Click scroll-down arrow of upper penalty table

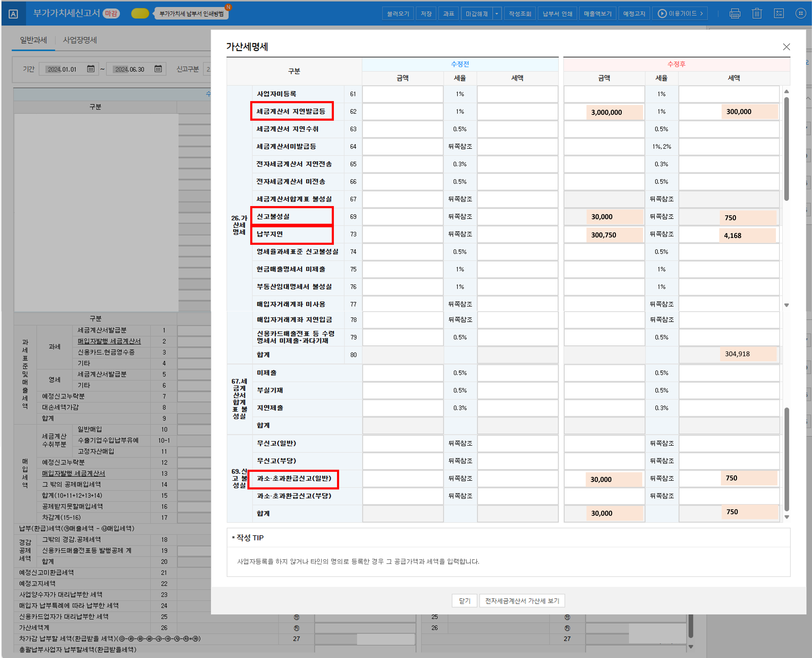pos(786,305)
